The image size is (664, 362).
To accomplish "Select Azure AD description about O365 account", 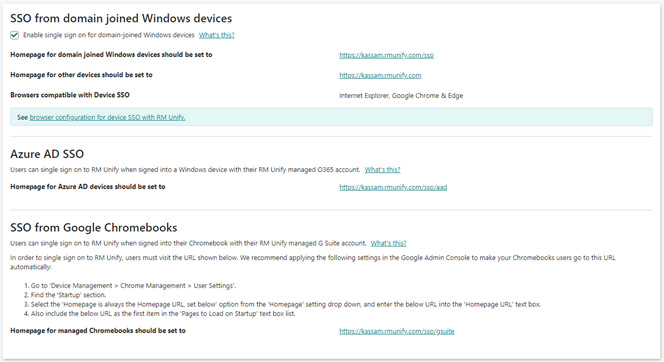I will pyautogui.click(x=185, y=170).
